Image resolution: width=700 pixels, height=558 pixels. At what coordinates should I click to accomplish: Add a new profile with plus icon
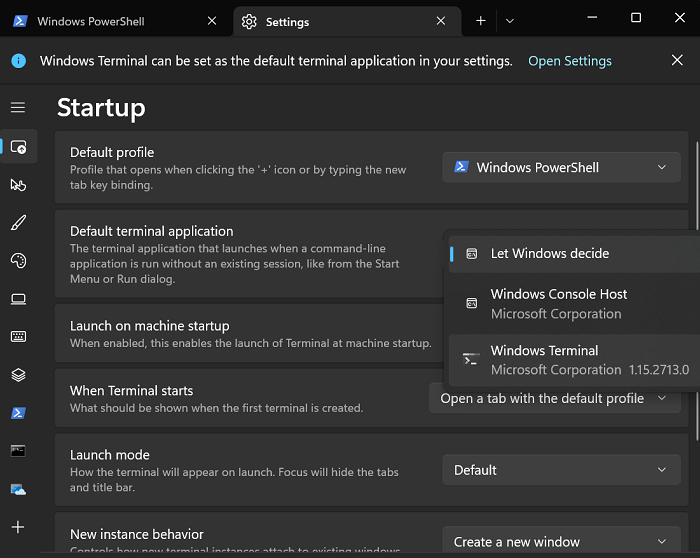pyautogui.click(x=18, y=527)
